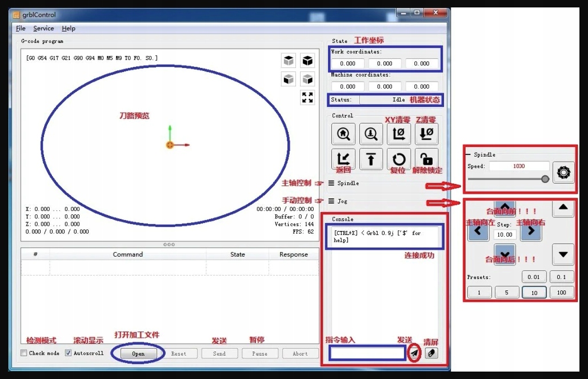Select the bottom-left cube view icon
Screen dimensions: 588x379
289,79
